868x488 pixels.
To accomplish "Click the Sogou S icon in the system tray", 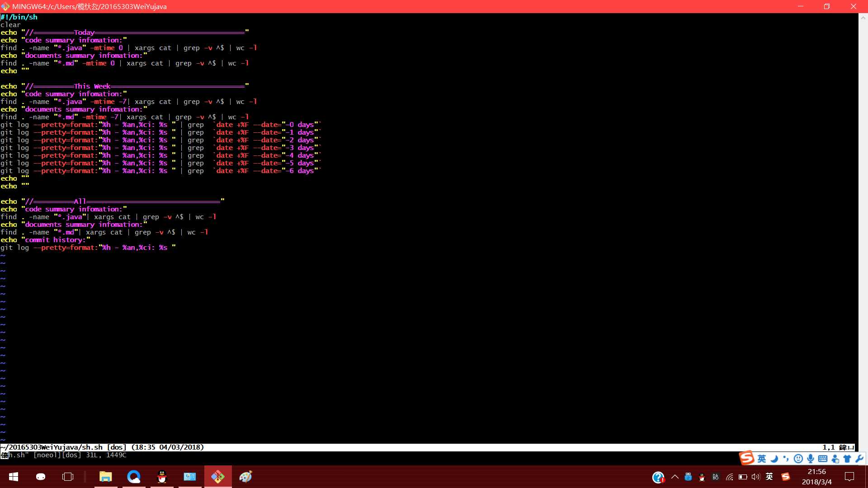I will point(786,477).
